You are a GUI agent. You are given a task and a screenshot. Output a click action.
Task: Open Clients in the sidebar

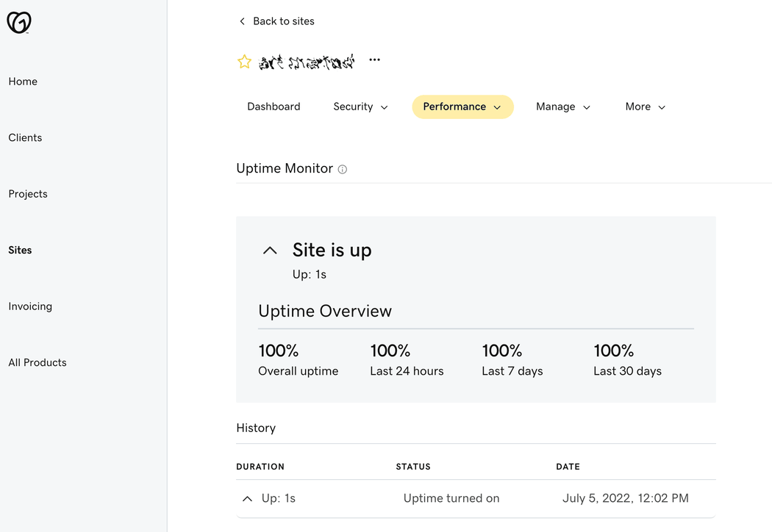[x=25, y=138]
